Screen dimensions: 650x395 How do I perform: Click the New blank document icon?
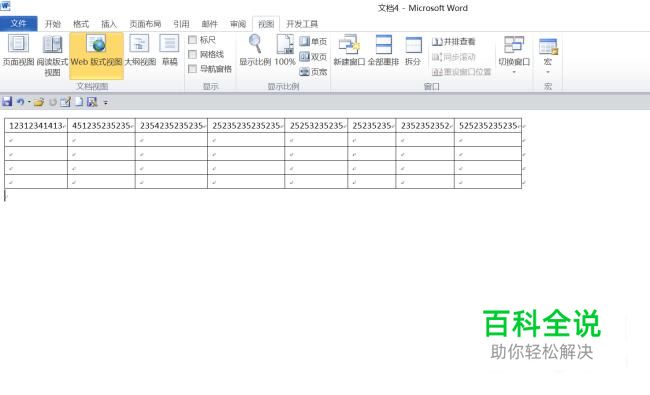click(79, 102)
